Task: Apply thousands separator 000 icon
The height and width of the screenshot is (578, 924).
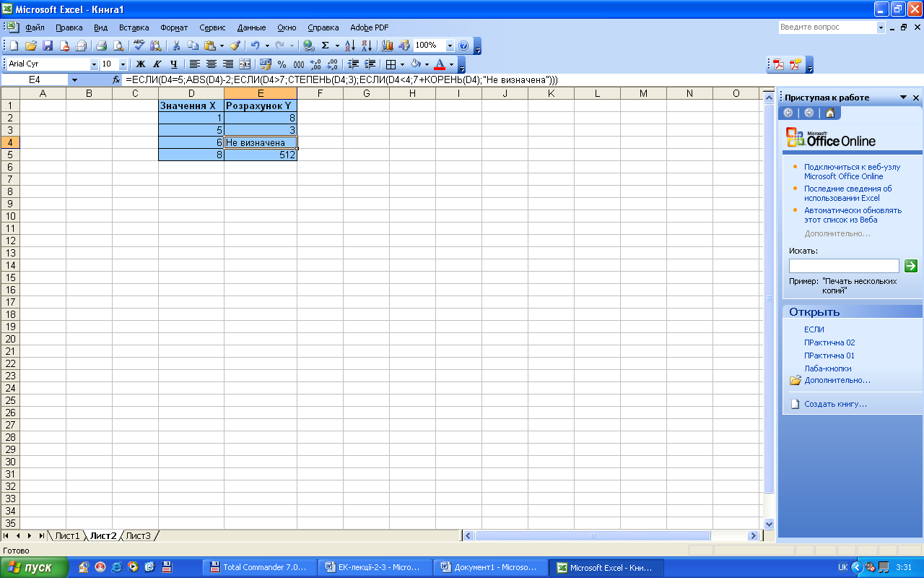Action: tap(299, 64)
